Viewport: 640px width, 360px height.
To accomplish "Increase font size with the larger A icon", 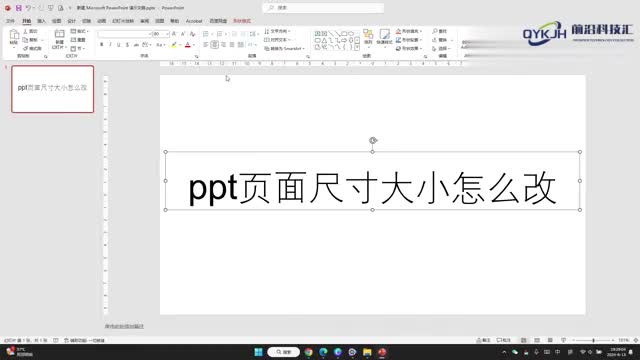I will point(174,34).
